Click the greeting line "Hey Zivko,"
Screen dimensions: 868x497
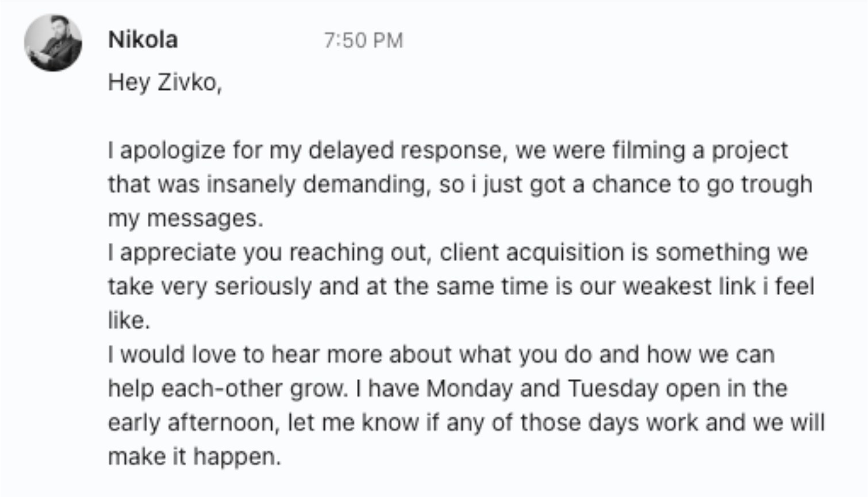(165, 83)
